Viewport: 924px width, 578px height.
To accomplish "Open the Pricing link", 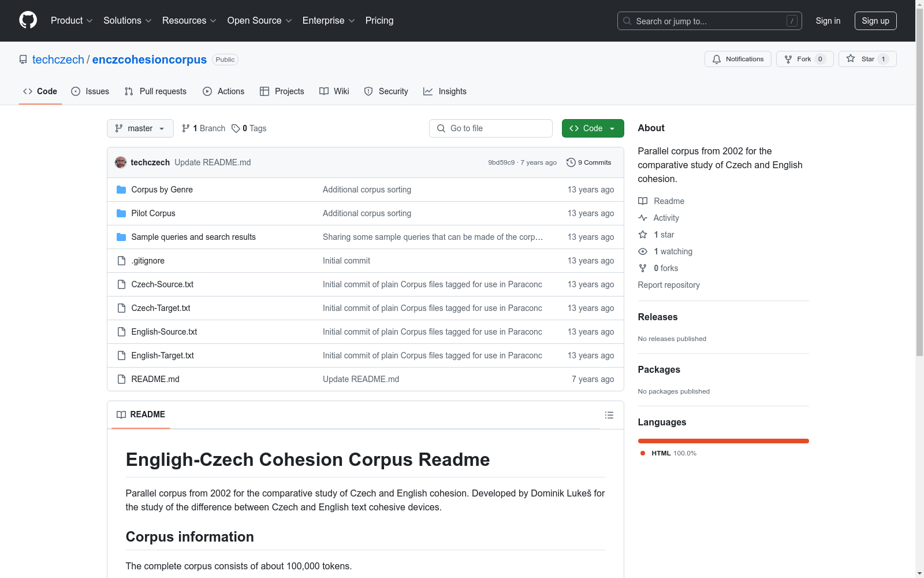I will point(379,21).
